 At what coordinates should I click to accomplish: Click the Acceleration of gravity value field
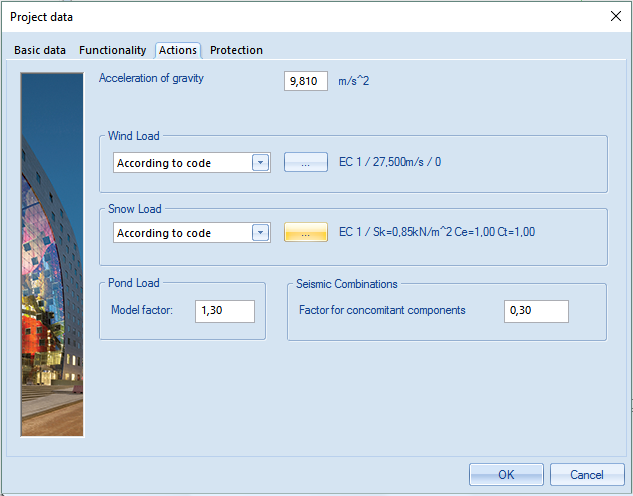pos(305,81)
